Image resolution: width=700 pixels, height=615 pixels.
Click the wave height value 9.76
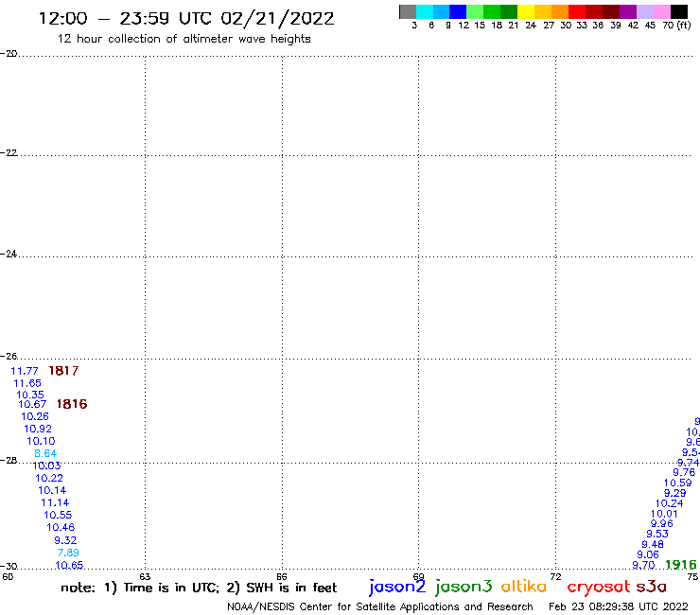(684, 472)
